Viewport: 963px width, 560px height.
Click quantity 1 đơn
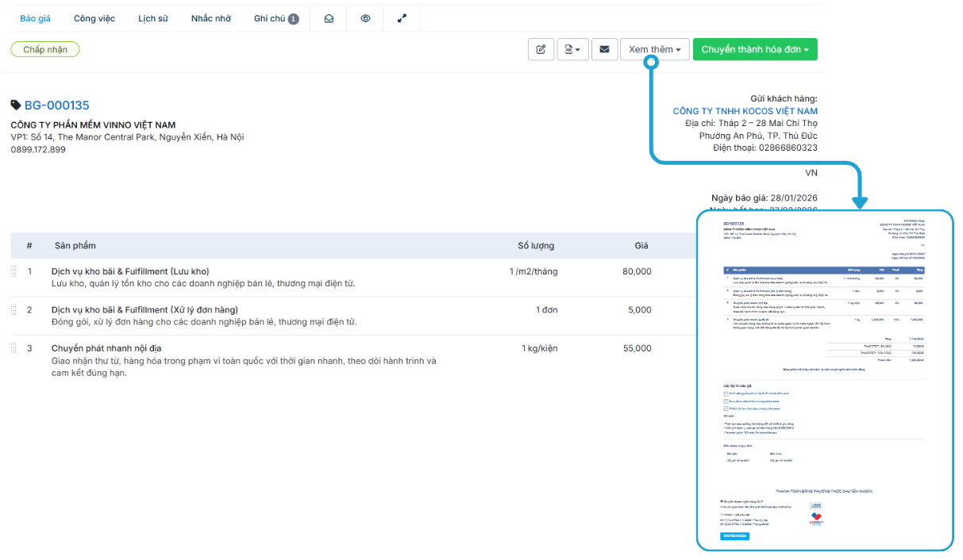547,309
